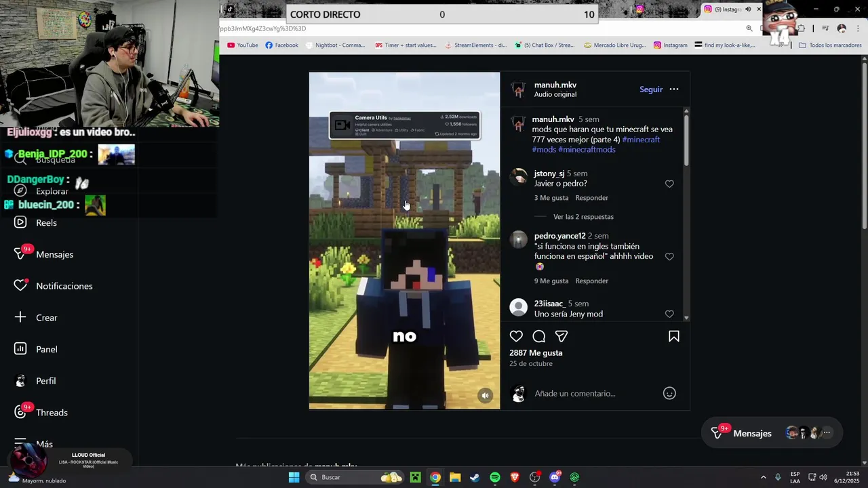This screenshot has width=868, height=488.
Task: Toggle the reel's mute speaker button
Action: 485,396
